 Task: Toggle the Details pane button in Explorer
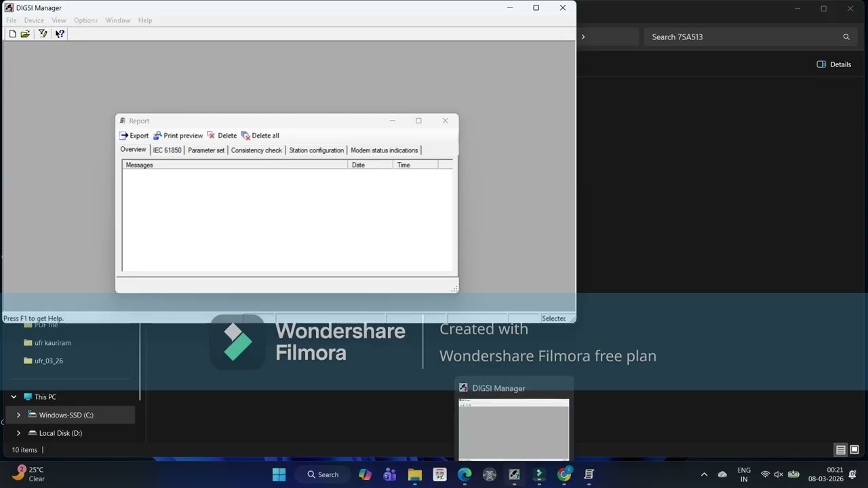(x=834, y=64)
